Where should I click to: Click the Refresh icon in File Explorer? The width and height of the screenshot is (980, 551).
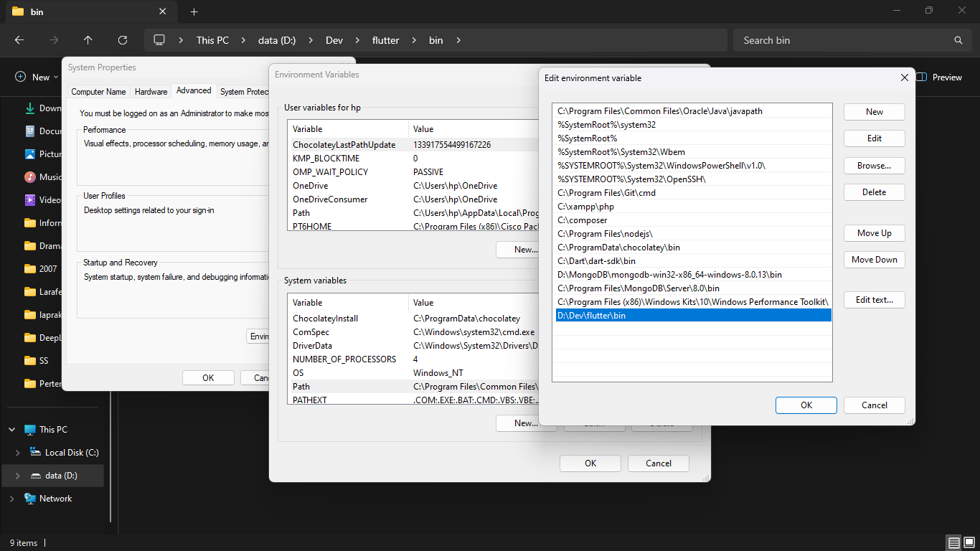pos(123,40)
